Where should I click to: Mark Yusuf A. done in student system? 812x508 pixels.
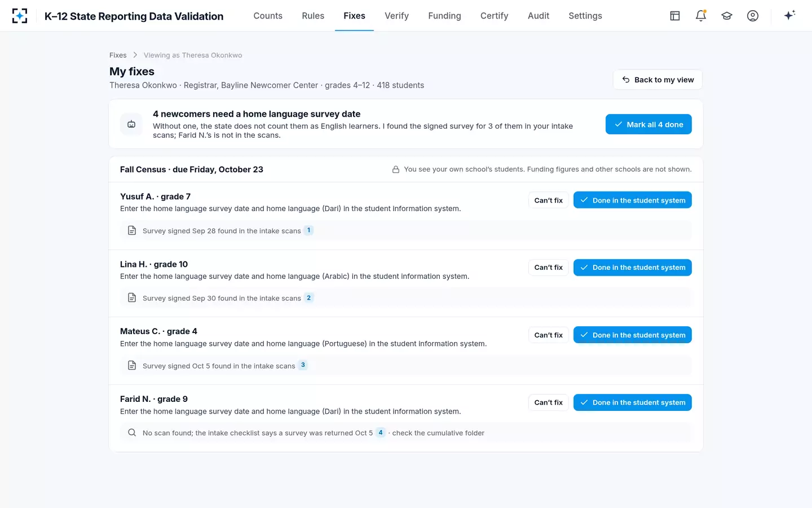click(633, 200)
